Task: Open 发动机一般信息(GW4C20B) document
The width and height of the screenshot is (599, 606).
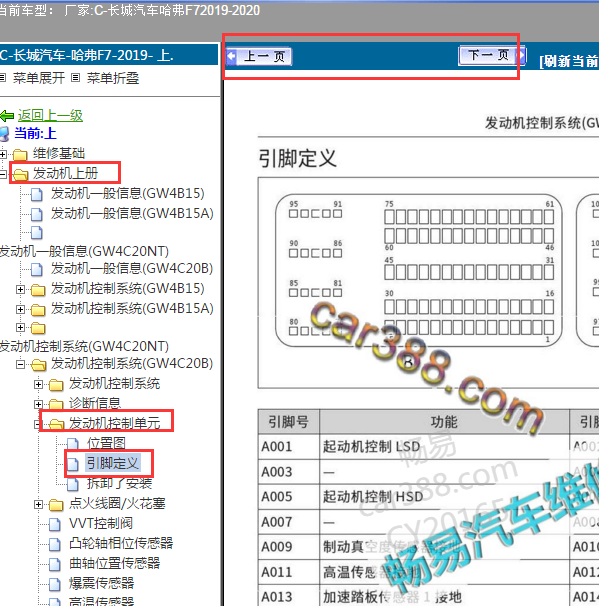Action: click(x=132, y=269)
